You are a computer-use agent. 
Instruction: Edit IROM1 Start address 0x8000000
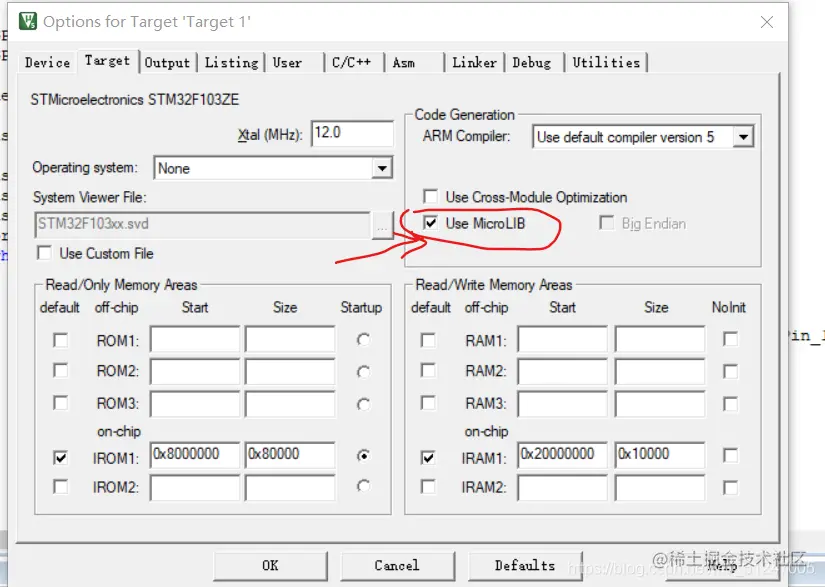(195, 455)
